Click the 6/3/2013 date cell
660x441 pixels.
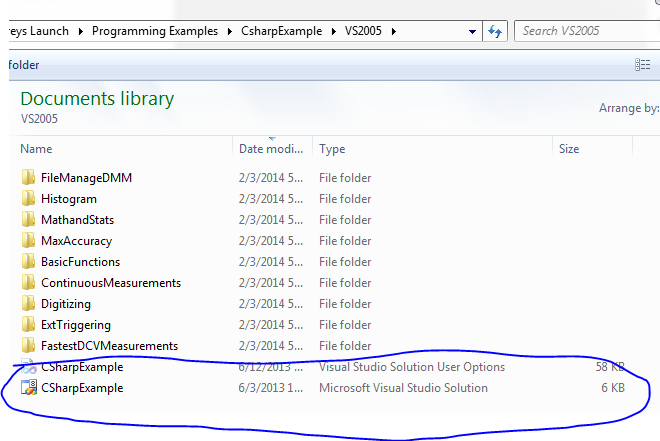tap(271, 388)
